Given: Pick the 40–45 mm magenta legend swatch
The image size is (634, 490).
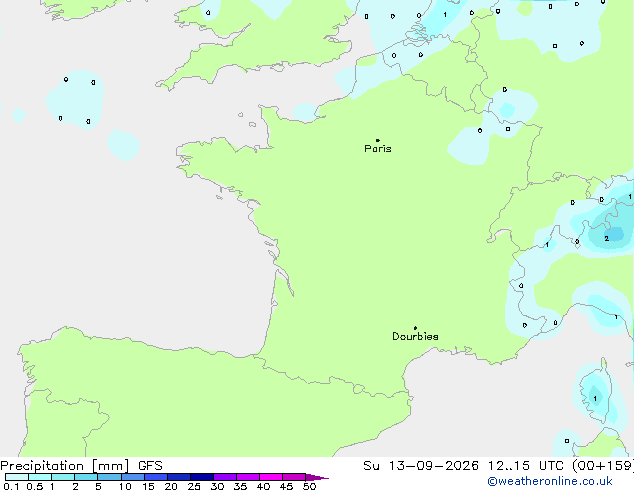Looking at the screenshot, I should pyautogui.click(x=271, y=477).
